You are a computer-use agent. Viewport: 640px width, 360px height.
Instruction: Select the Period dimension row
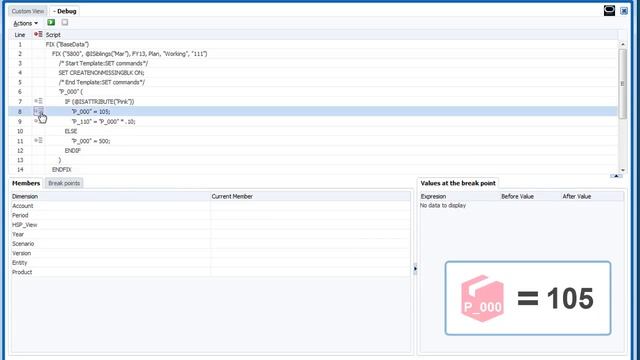pos(211,215)
